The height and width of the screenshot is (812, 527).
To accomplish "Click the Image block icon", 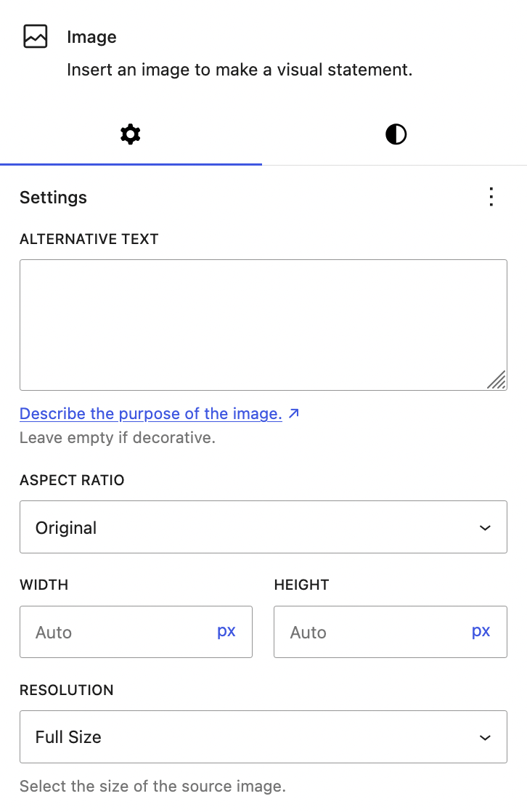I will 36,37.
